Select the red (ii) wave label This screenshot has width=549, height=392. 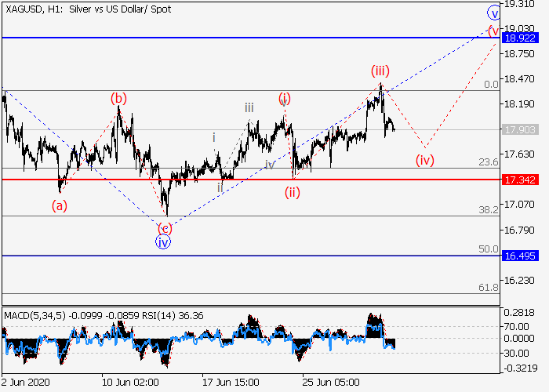point(292,191)
